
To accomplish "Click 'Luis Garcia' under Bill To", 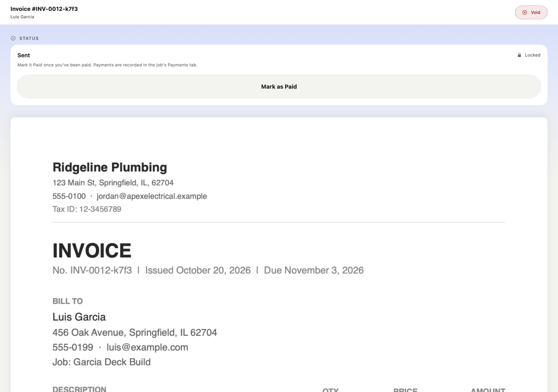I will click(79, 317).
